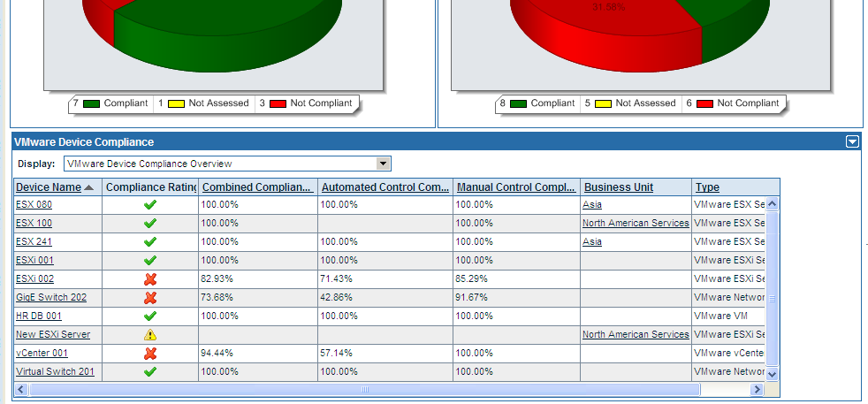
Task: Open the ESXi 001 device link
Action: pyautogui.click(x=34, y=260)
